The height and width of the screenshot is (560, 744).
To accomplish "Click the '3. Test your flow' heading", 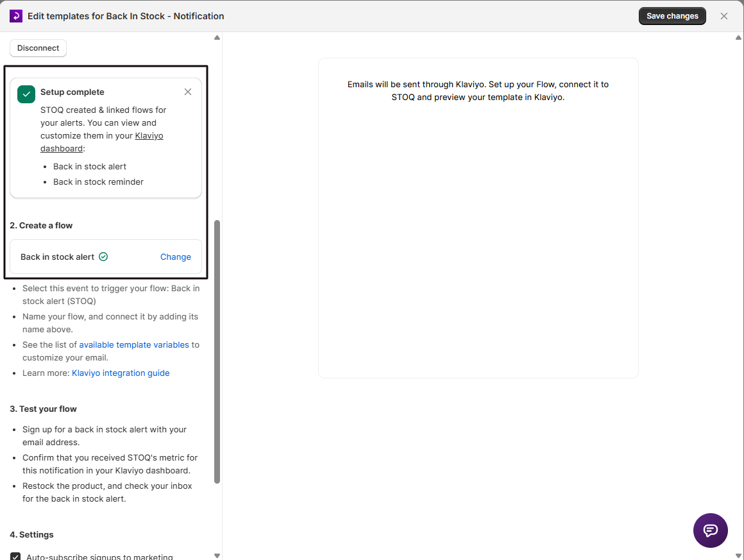I will (43, 409).
